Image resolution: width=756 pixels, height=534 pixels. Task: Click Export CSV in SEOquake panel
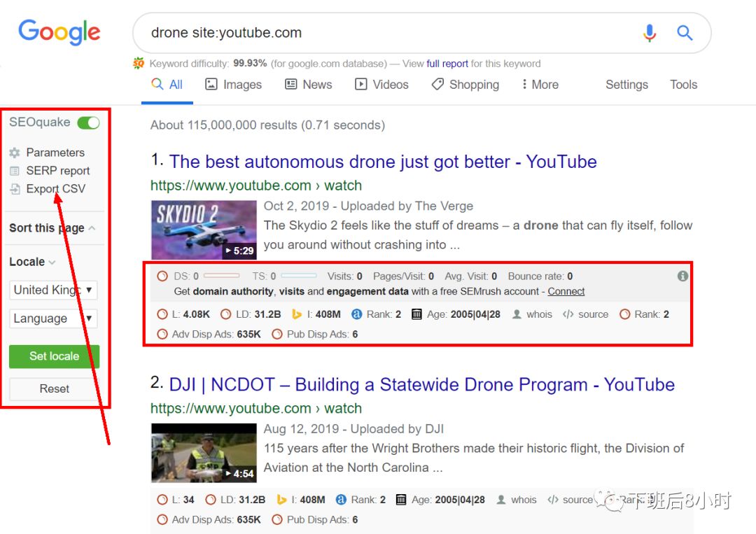point(56,189)
